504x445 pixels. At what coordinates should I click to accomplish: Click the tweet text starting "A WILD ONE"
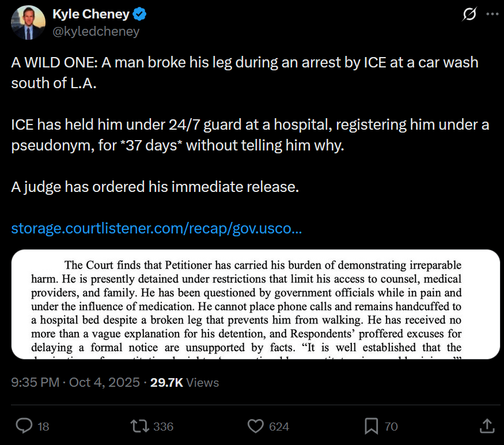point(245,71)
